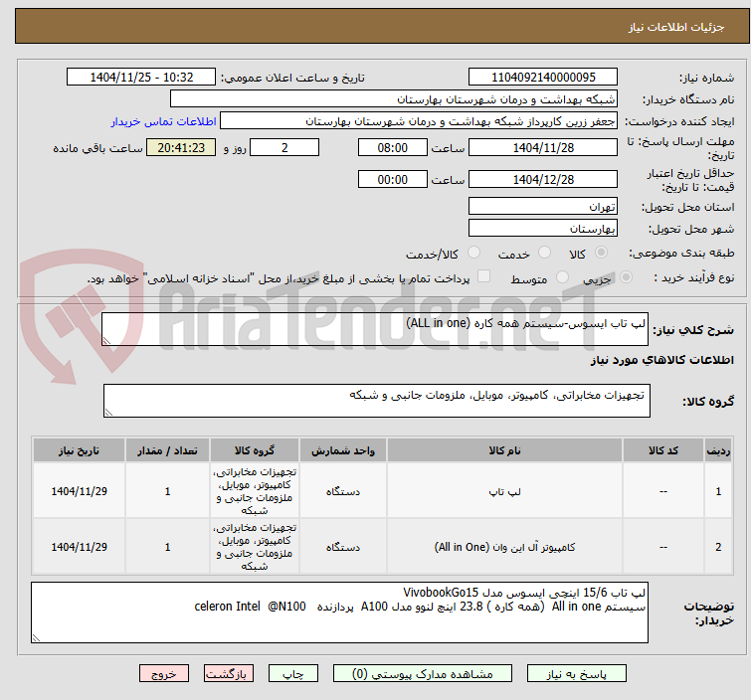Click the واحد شمارش column header
The width and height of the screenshot is (751, 700).
pyautogui.click(x=343, y=450)
